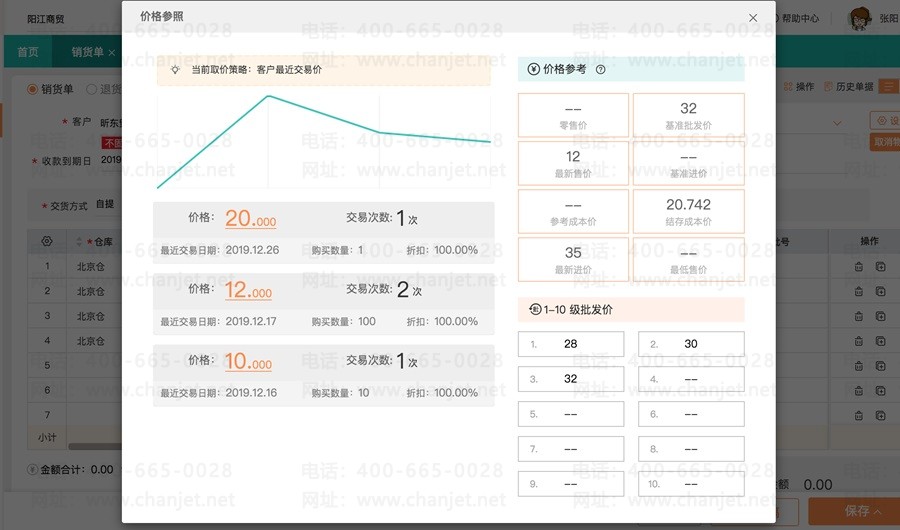
Task: Click the copy row icon in row 2
Action: pos(881,291)
